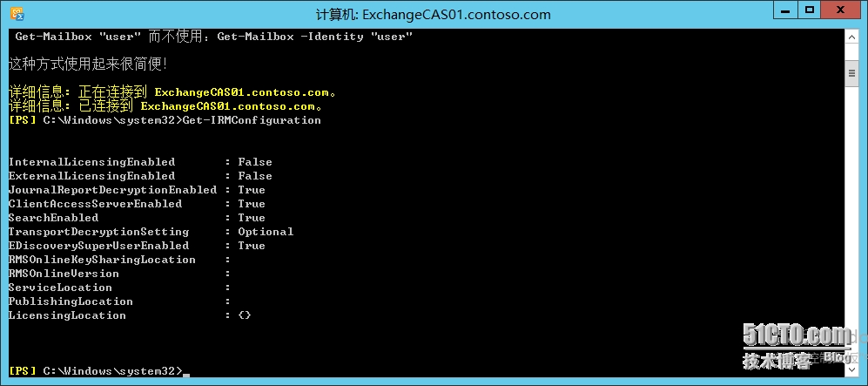Click the Optional value of TransportDecryptionSetting

[x=266, y=232]
